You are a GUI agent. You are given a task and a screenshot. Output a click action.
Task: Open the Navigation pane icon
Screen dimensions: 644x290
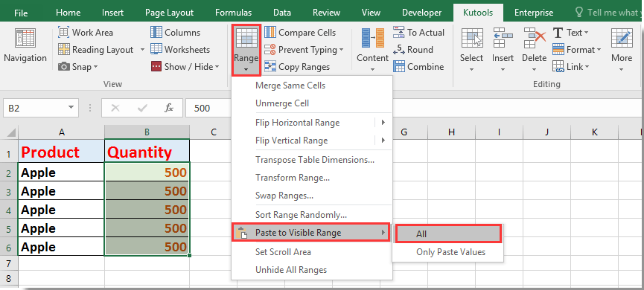click(x=25, y=39)
